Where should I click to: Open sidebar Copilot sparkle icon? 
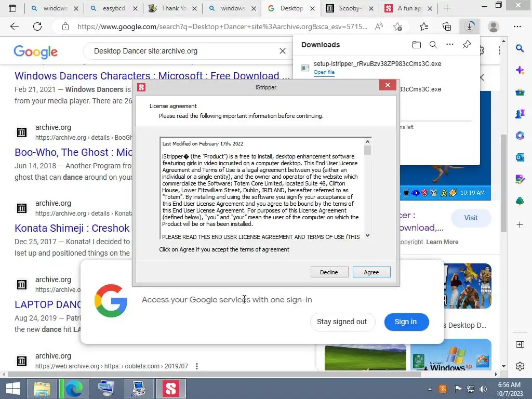point(520,70)
